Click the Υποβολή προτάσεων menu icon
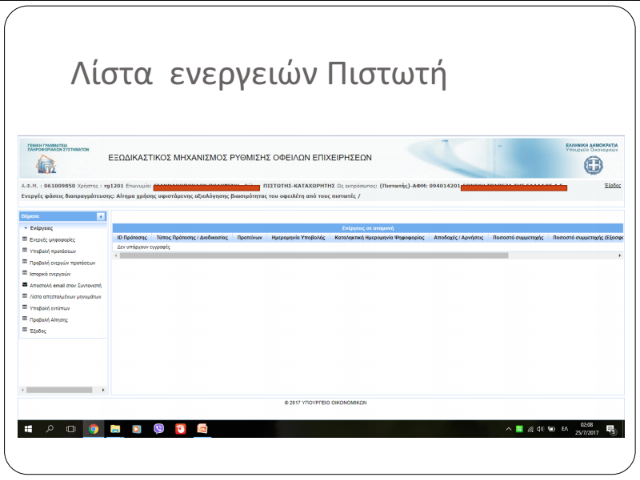The width and height of the screenshot is (640, 480). pos(24,251)
